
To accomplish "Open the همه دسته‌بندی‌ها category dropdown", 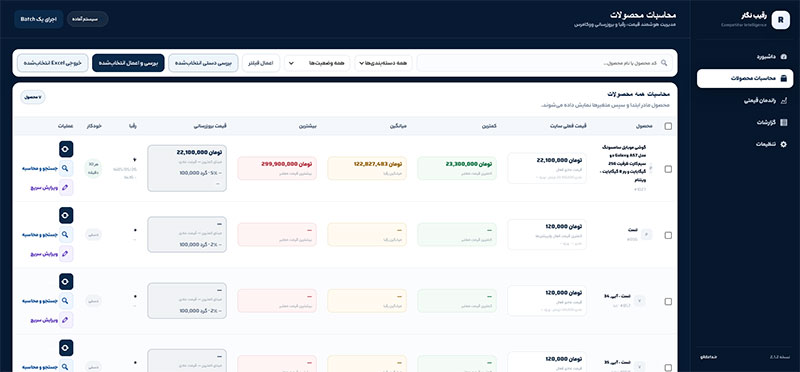I will 384,63.
